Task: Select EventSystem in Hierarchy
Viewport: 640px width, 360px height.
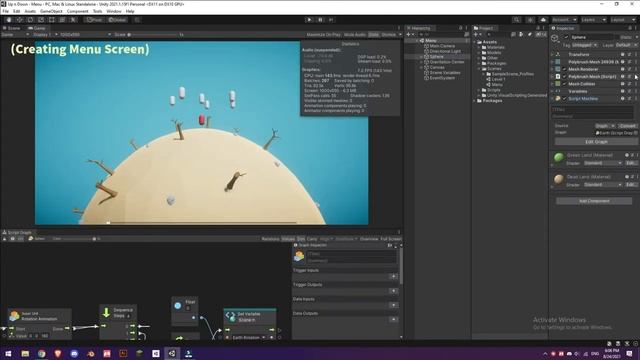Action: pyautogui.click(x=442, y=78)
